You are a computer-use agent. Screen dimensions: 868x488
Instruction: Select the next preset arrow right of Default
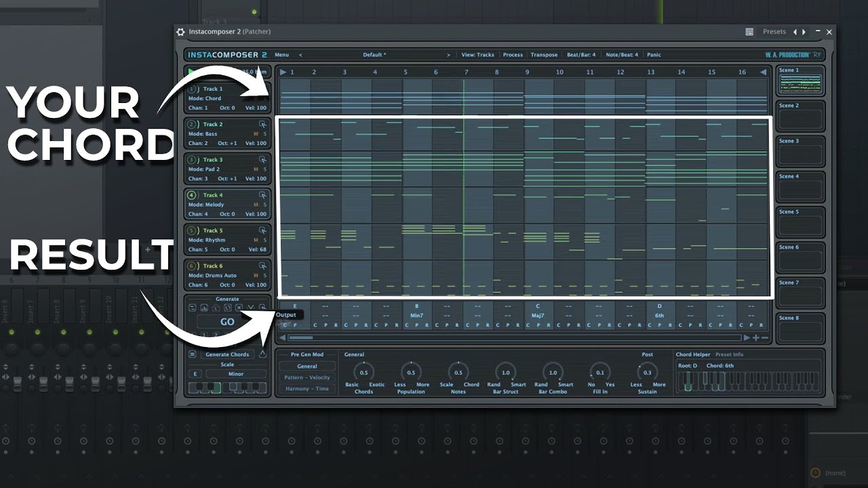[x=448, y=55]
